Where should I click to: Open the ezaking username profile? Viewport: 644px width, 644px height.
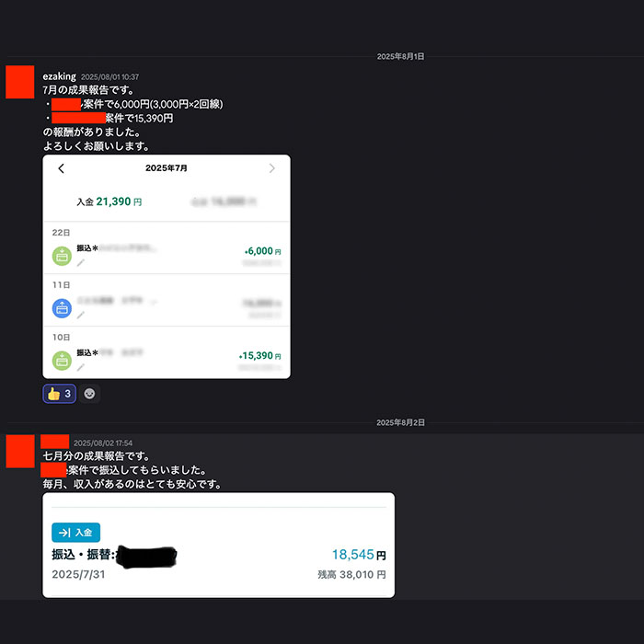[59, 76]
